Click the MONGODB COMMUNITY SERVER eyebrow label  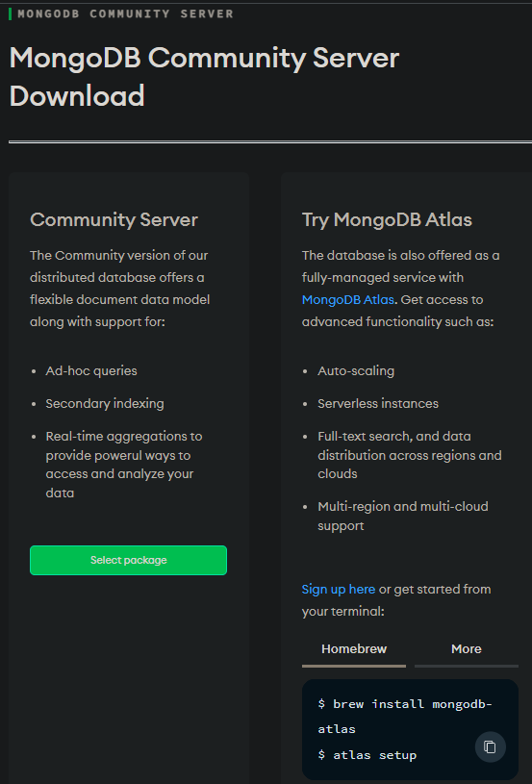click(125, 14)
